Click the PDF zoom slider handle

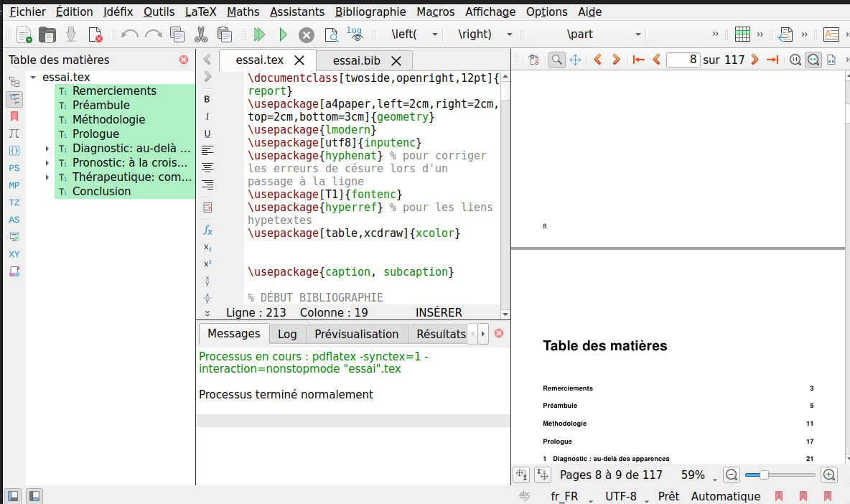click(764, 475)
